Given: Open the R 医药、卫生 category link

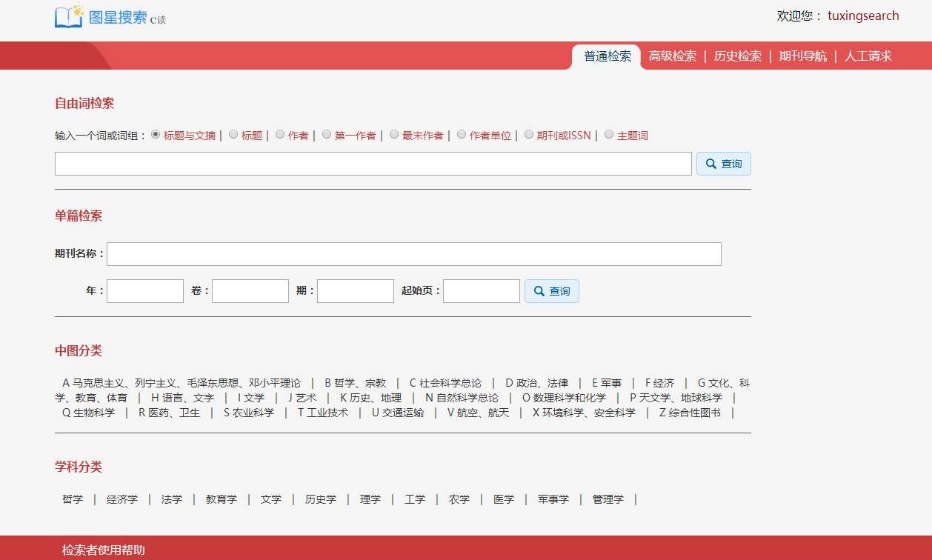Looking at the screenshot, I should [169, 413].
